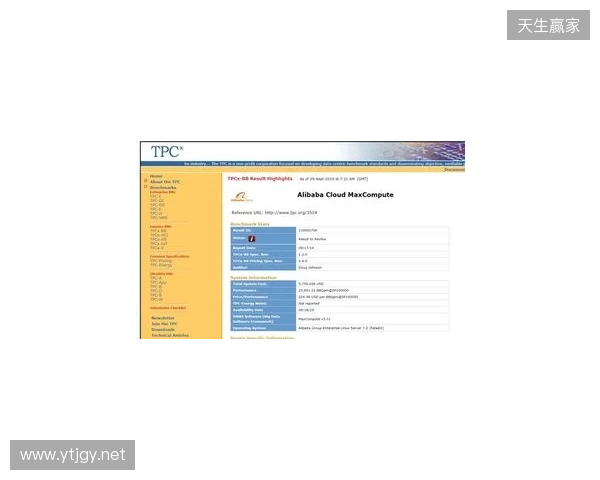Open TPCx-HS benchmark link
The image size is (600, 480).
(x=158, y=239)
